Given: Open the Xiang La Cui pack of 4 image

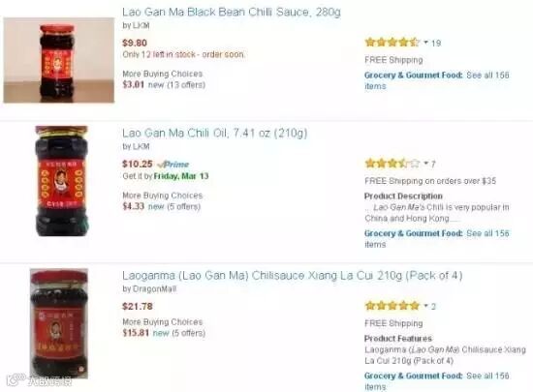Looking at the screenshot, I should pyautogui.click(x=59, y=323).
